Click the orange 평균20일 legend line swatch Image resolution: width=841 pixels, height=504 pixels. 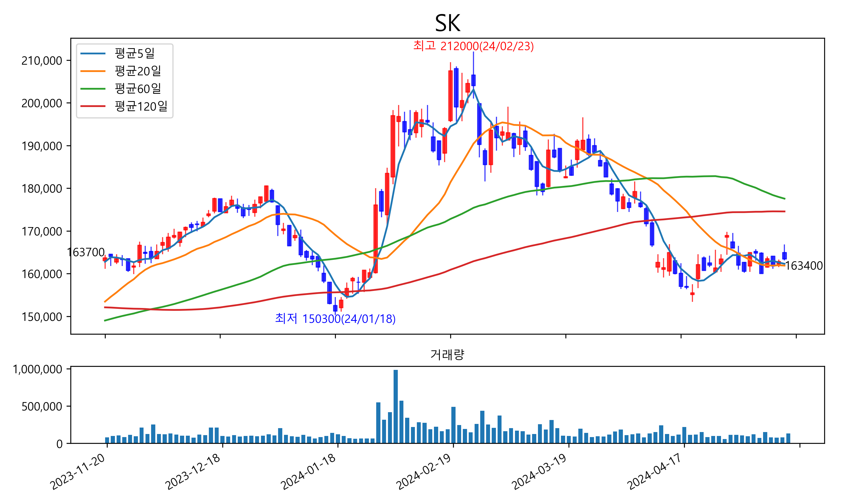pyautogui.click(x=93, y=71)
